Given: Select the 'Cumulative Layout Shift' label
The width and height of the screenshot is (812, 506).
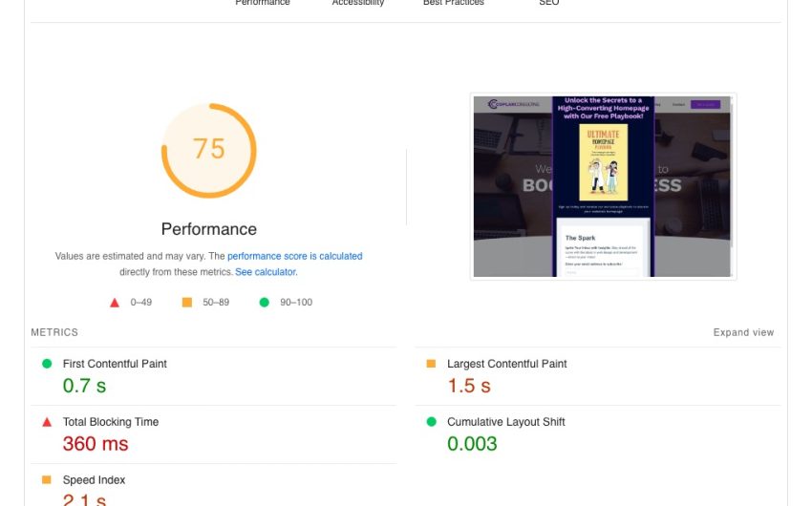Looking at the screenshot, I should point(506,422).
